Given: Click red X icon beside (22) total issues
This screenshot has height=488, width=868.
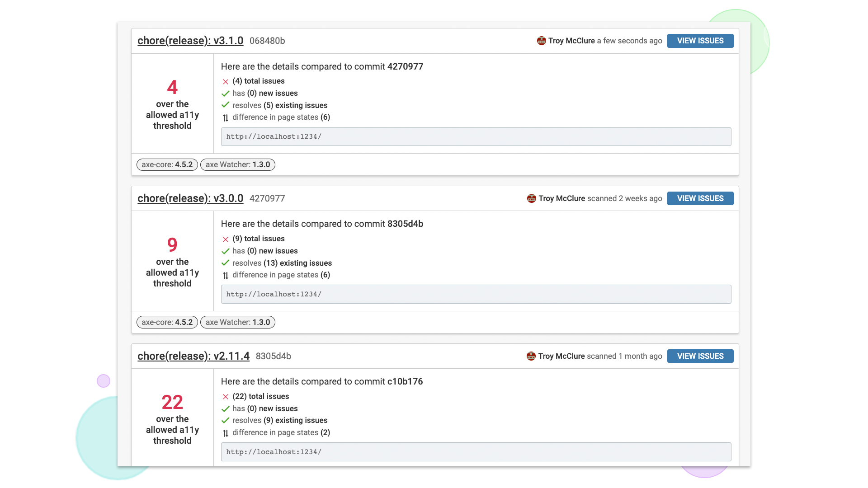Looking at the screenshot, I should click(x=225, y=397).
